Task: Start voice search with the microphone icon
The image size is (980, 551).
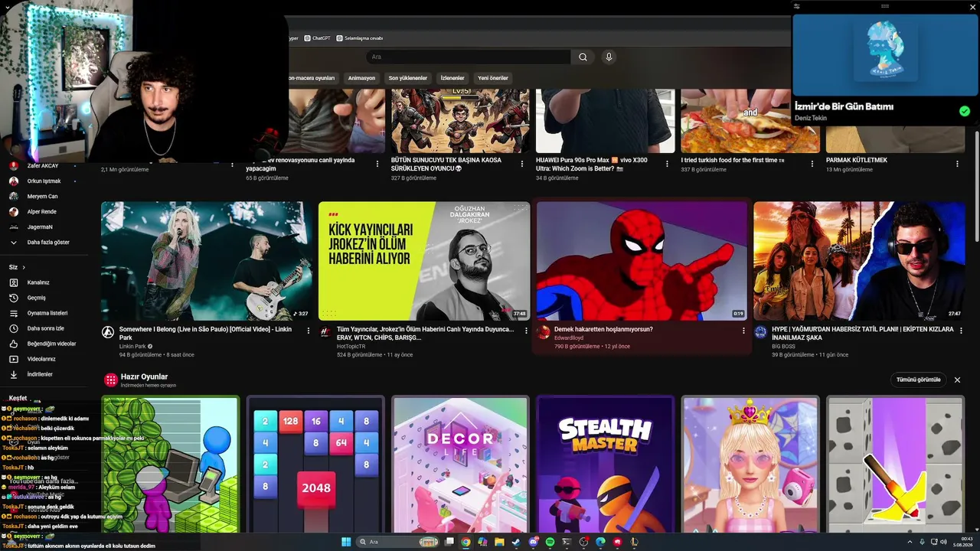Action: pos(609,57)
